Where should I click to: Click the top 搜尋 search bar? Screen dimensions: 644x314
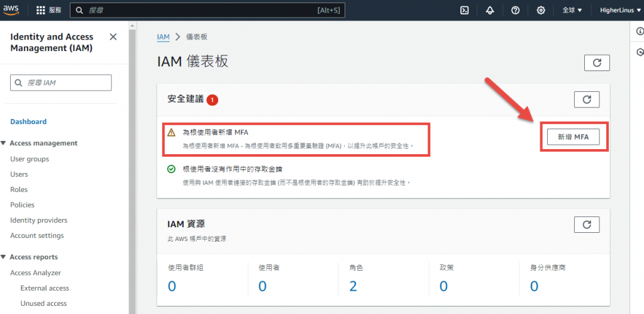pos(208,10)
